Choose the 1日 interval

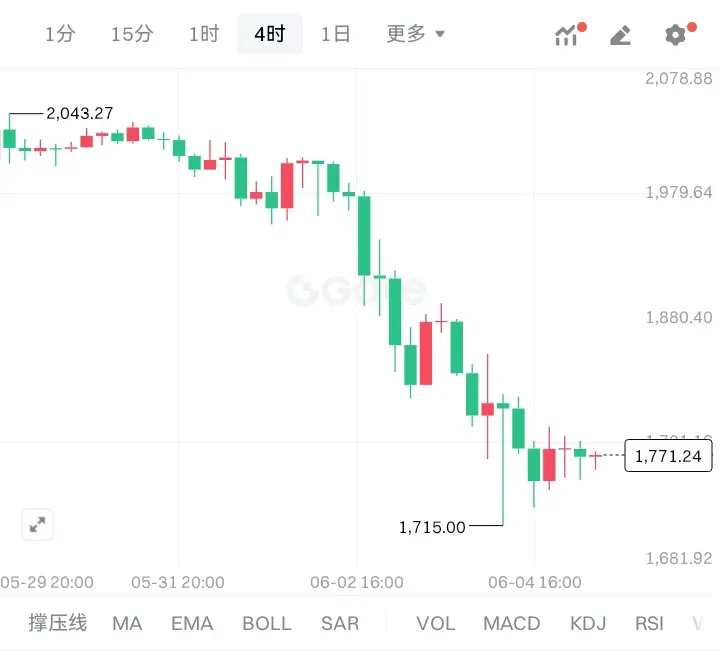point(336,34)
